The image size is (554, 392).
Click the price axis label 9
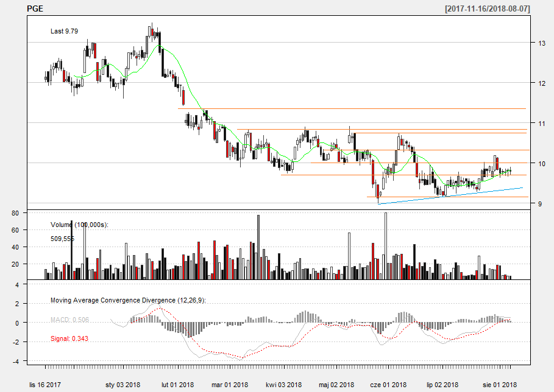point(540,203)
